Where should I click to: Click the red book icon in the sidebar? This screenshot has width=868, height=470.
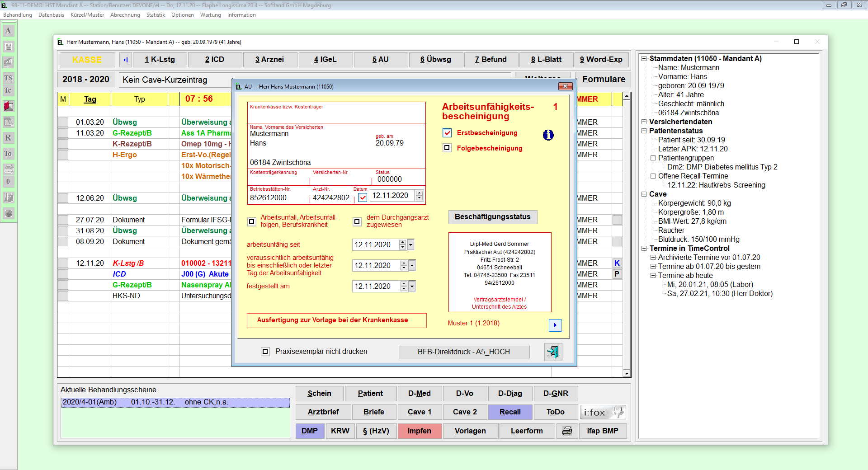8,107
